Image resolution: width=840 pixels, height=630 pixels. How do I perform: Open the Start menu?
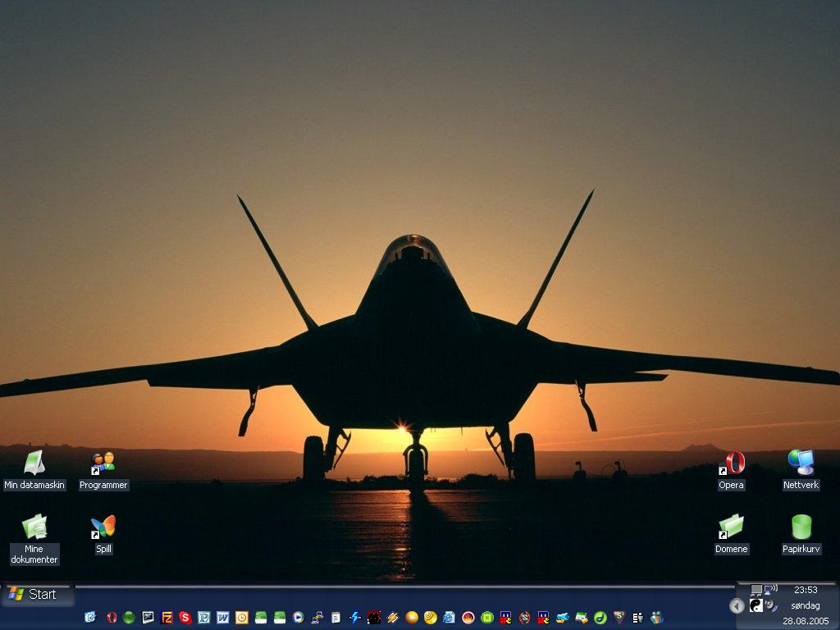tap(38, 594)
